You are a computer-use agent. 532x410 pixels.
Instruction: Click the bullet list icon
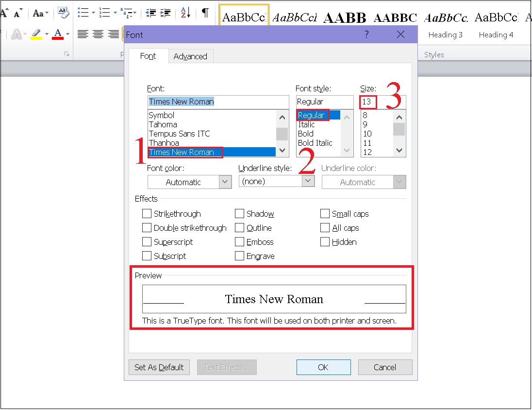pyautogui.click(x=83, y=13)
